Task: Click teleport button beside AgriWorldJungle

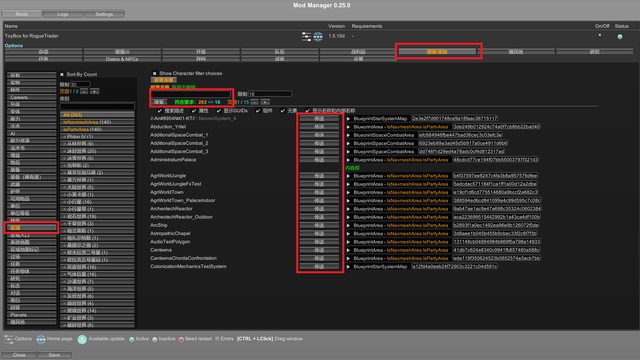Action: coord(319,176)
